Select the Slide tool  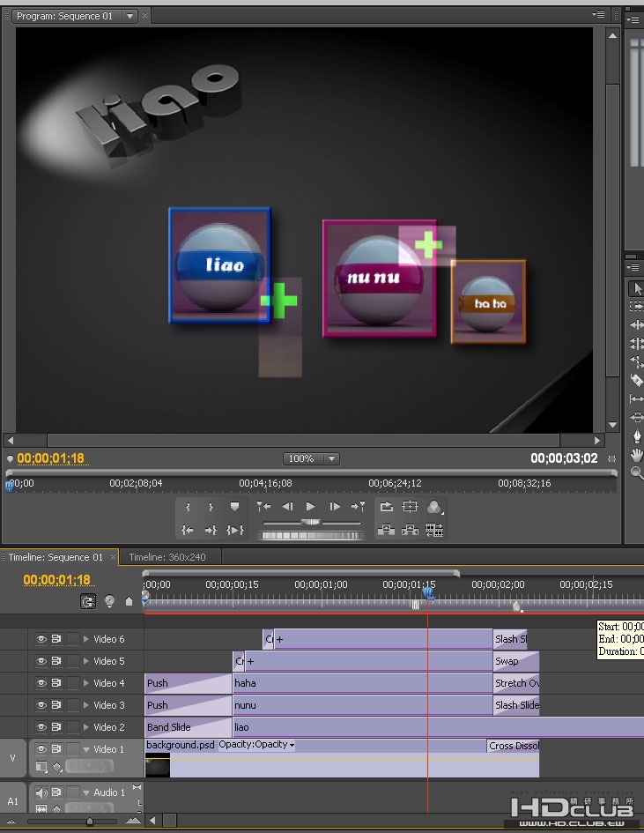click(x=637, y=417)
